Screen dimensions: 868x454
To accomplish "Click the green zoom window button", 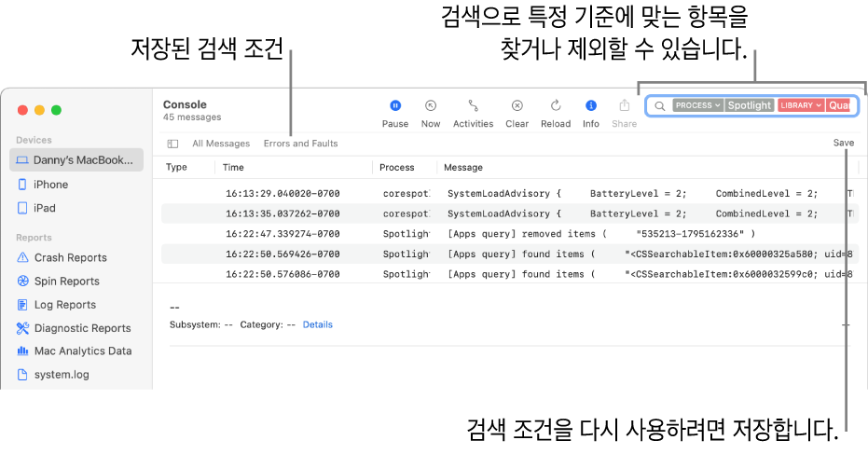I will point(57,110).
